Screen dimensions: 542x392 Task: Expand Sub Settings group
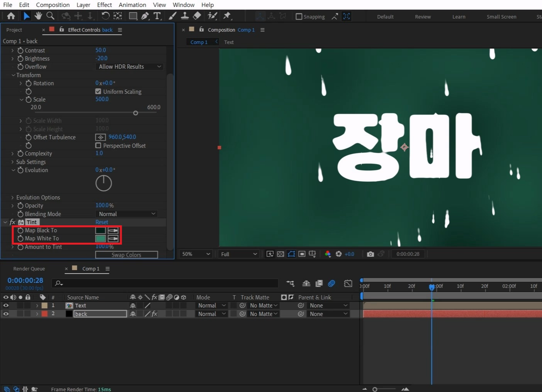[x=13, y=162]
